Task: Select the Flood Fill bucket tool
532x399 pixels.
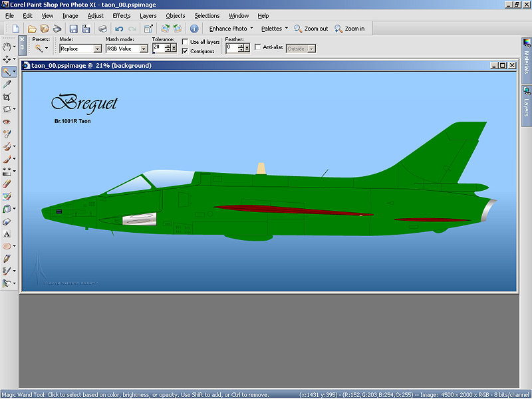Action: [x=7, y=209]
